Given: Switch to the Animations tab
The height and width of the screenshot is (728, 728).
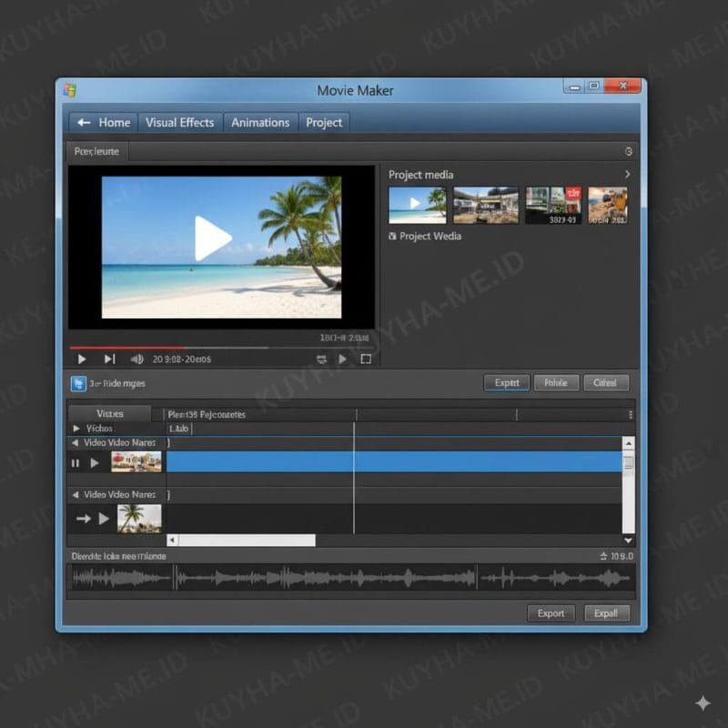Looking at the screenshot, I should pos(260,123).
